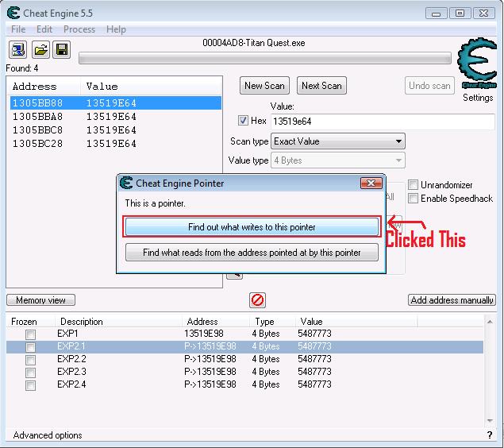Viewport: 504px width, 448px height.
Task: Open the Edit menu
Action: point(44,29)
